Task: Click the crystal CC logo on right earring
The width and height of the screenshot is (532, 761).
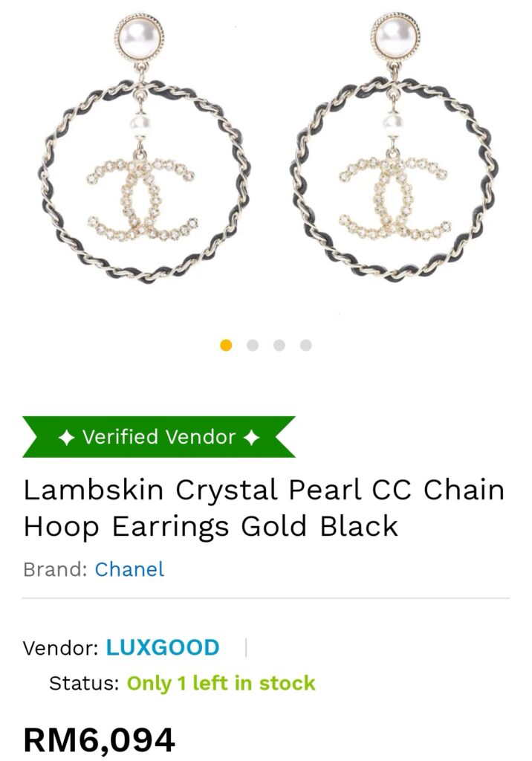Action: (395, 198)
